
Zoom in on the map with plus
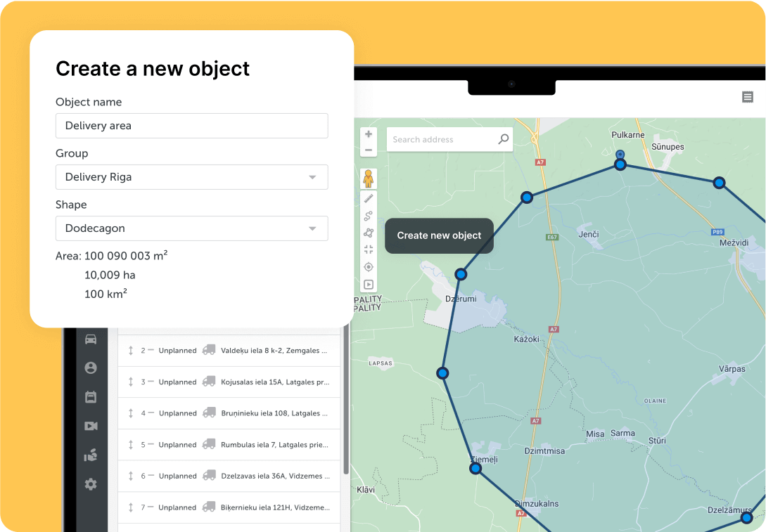[x=369, y=134]
